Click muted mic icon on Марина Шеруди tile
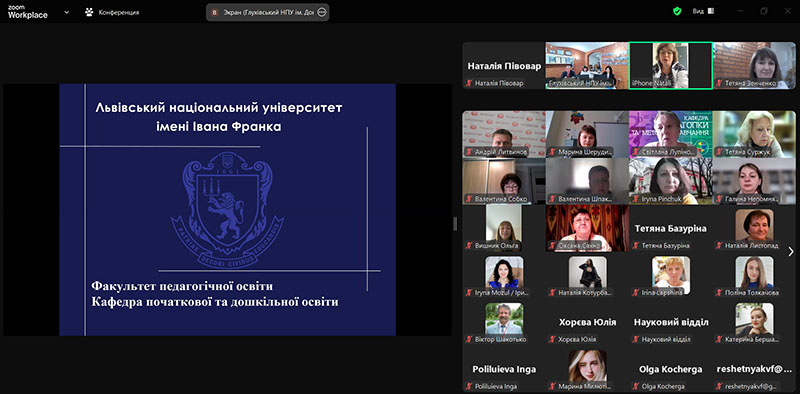 (x=552, y=152)
